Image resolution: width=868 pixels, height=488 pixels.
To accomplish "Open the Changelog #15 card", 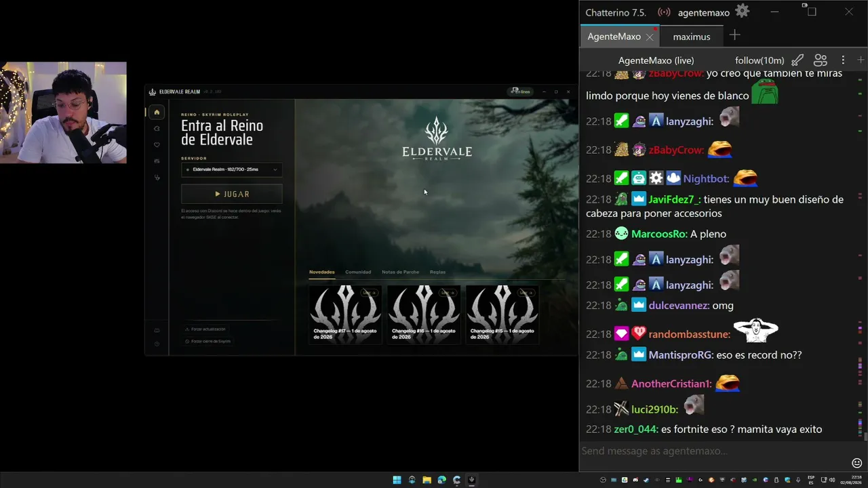I will (x=502, y=314).
